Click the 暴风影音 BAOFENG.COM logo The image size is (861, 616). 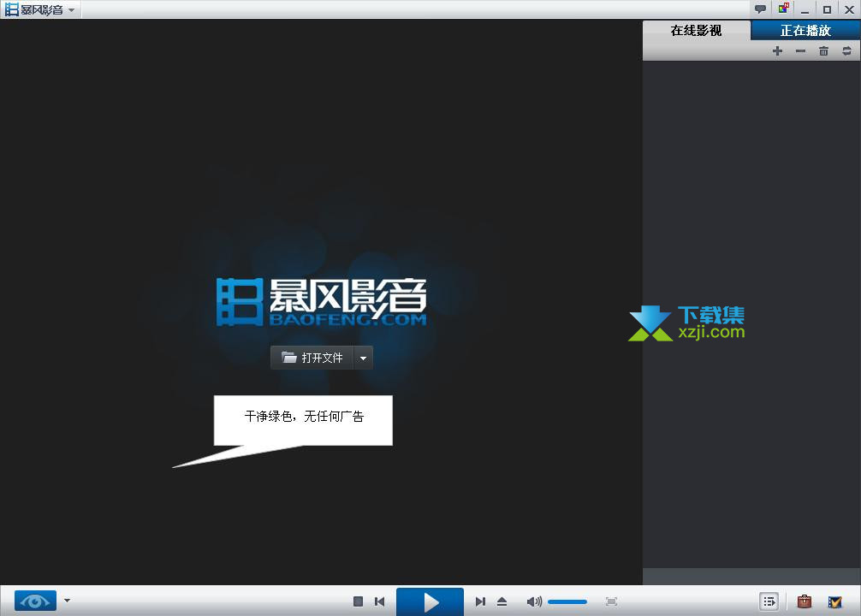click(x=321, y=303)
